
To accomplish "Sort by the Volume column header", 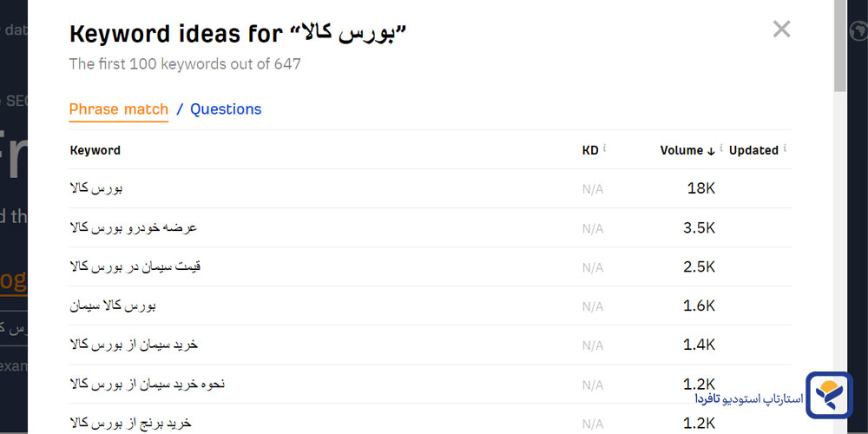I will [681, 150].
